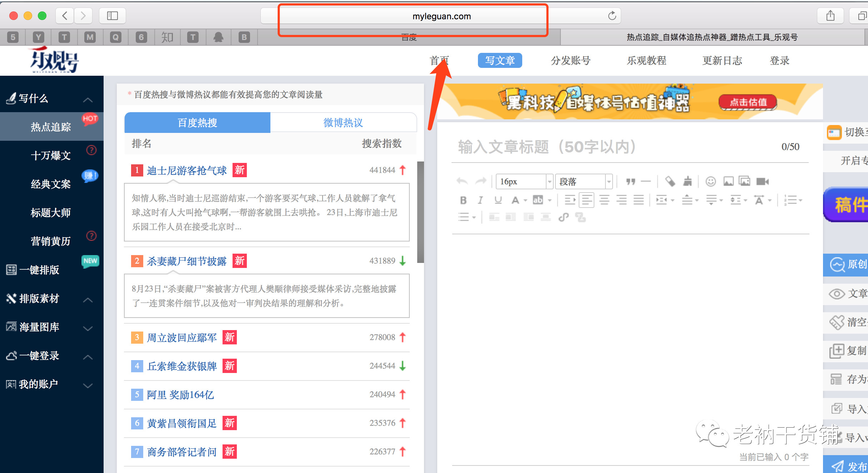The height and width of the screenshot is (473, 868).
Task: Open the 更新日志 navigation item
Action: [722, 60]
